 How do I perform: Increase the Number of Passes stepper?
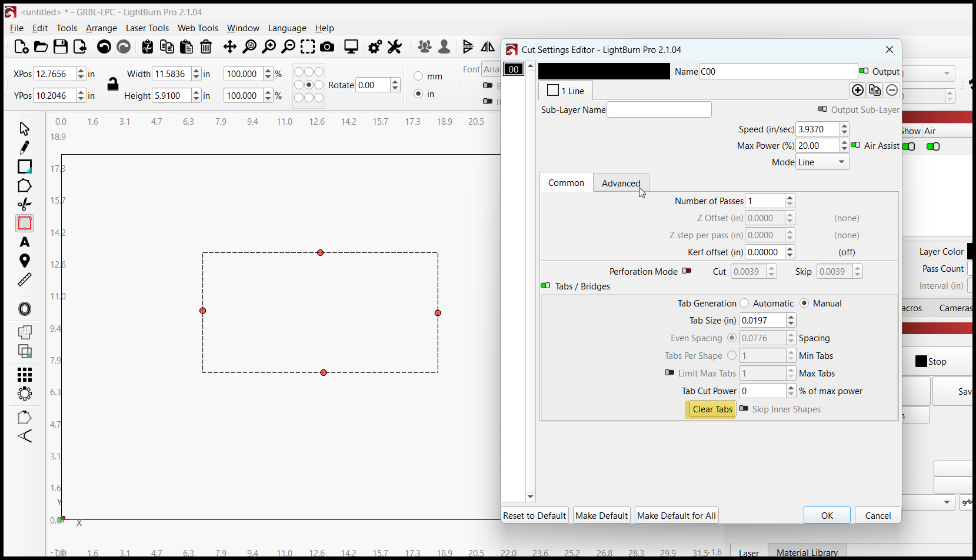[x=790, y=198]
